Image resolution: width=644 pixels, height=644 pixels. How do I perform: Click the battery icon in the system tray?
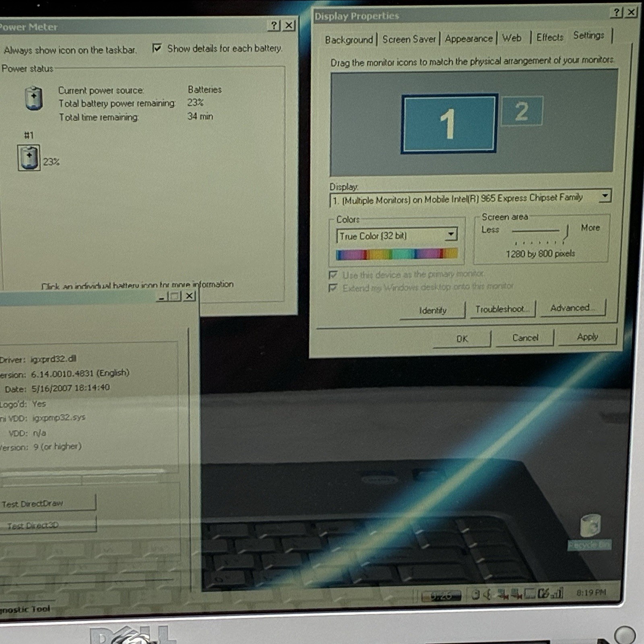click(475, 594)
